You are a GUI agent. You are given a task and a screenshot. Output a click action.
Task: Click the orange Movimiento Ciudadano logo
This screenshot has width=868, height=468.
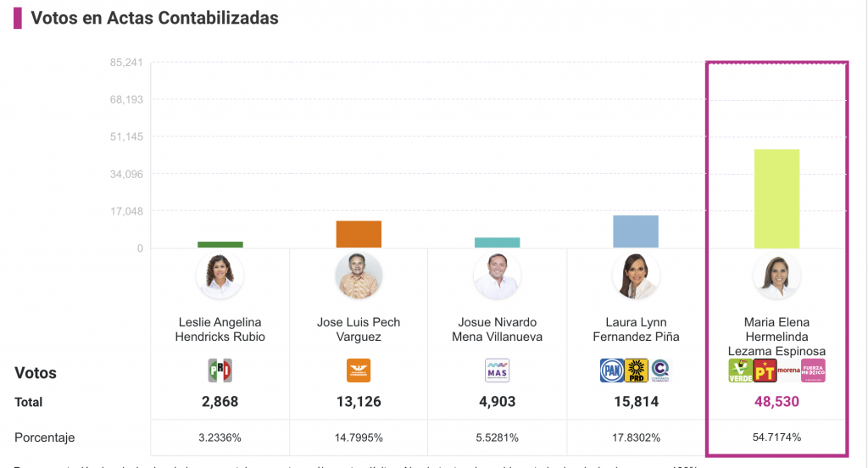click(x=359, y=370)
